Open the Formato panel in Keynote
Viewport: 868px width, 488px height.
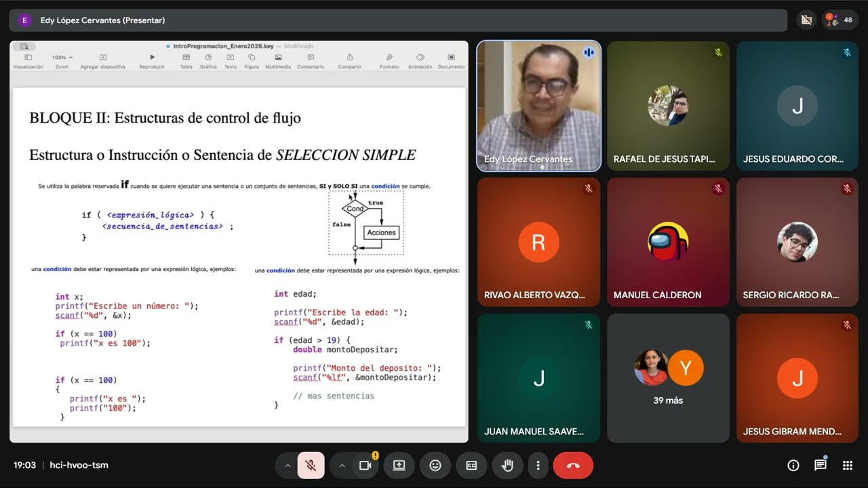(389, 61)
